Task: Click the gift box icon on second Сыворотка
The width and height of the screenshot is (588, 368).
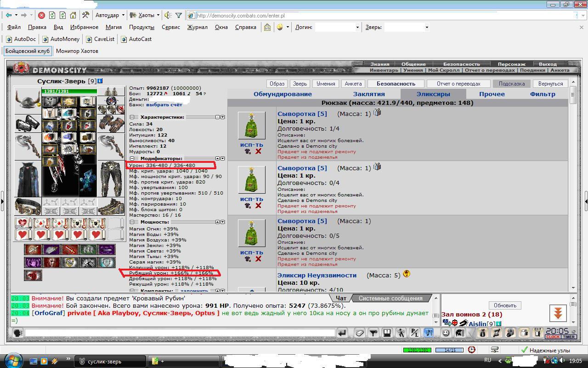Action: point(377,167)
